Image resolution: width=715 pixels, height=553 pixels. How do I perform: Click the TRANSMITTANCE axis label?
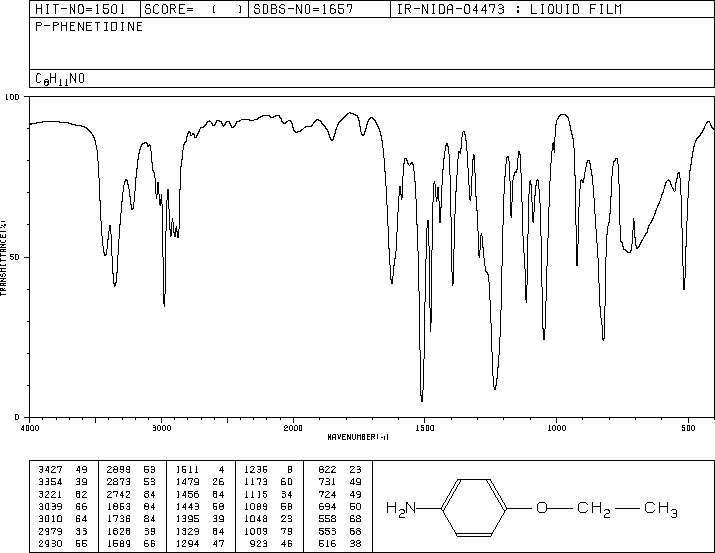pyautogui.click(x=5, y=257)
